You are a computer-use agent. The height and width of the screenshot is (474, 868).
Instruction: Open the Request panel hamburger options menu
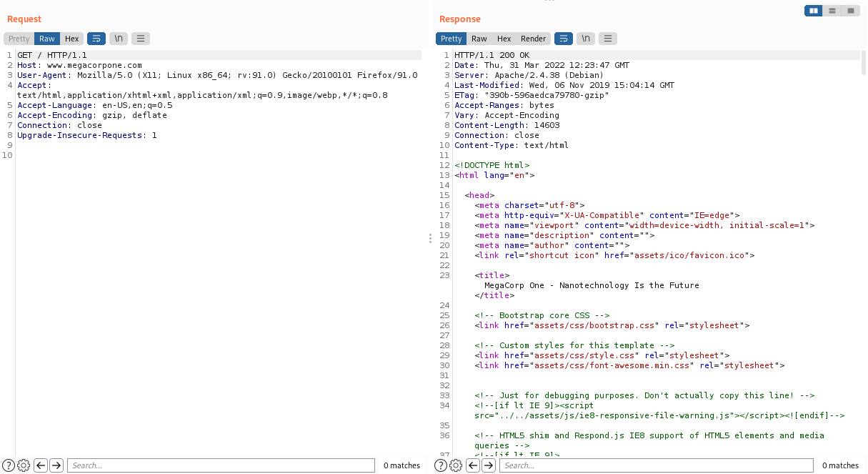141,39
